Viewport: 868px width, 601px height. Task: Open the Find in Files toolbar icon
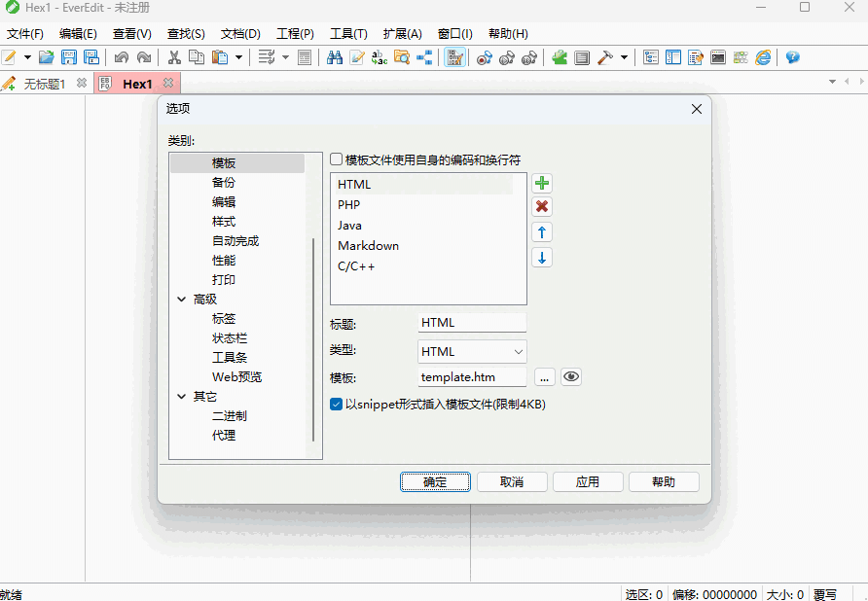(x=401, y=57)
